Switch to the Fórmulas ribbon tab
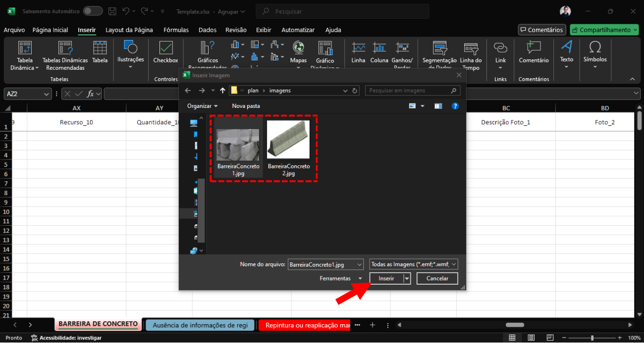644x343 pixels. 176,30
